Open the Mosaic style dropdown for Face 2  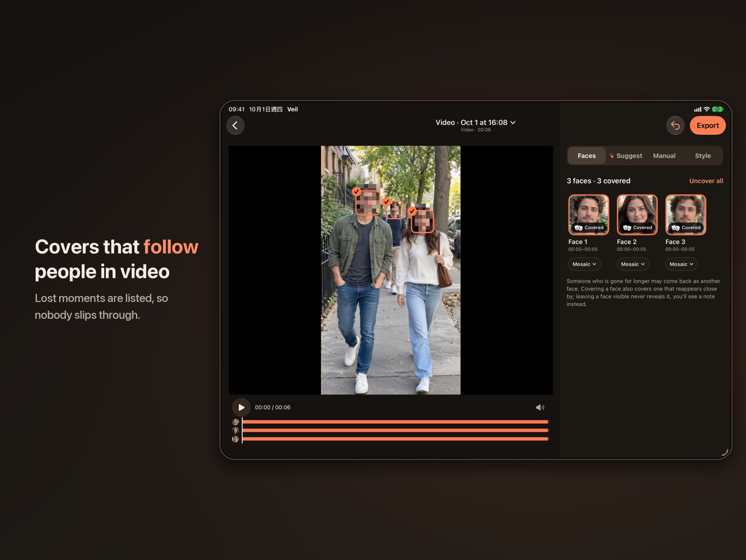coord(633,264)
